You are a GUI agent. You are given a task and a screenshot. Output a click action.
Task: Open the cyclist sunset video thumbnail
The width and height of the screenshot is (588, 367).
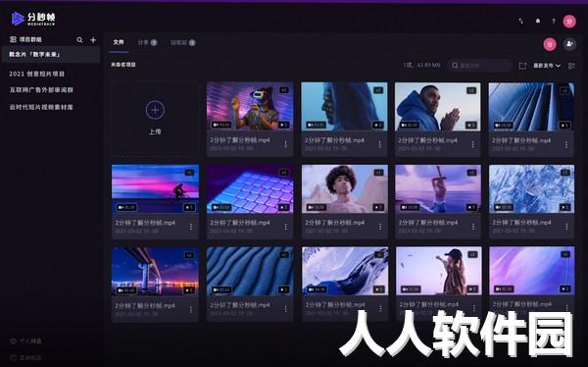coord(155,189)
